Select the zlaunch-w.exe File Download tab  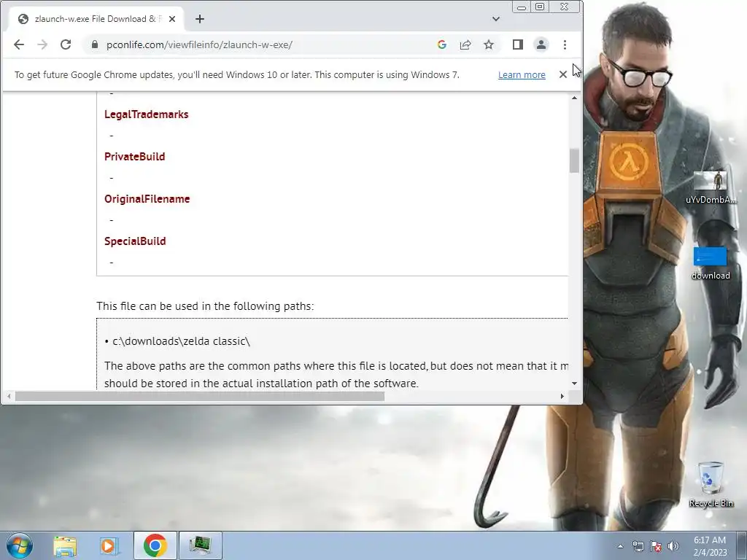[96, 19]
